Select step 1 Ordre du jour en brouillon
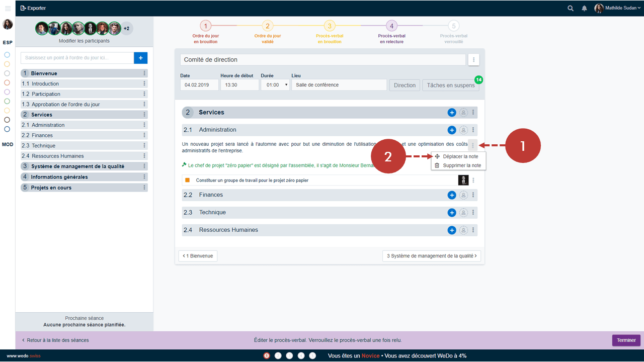Image resolution: width=644 pixels, height=362 pixels. click(x=205, y=26)
